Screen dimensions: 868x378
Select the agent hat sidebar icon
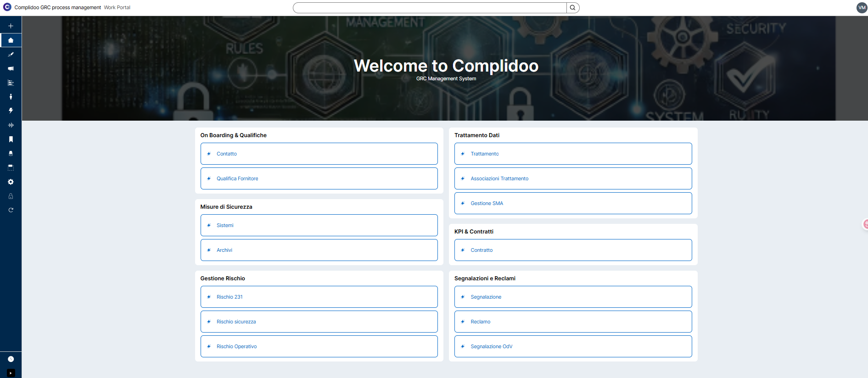click(11, 154)
